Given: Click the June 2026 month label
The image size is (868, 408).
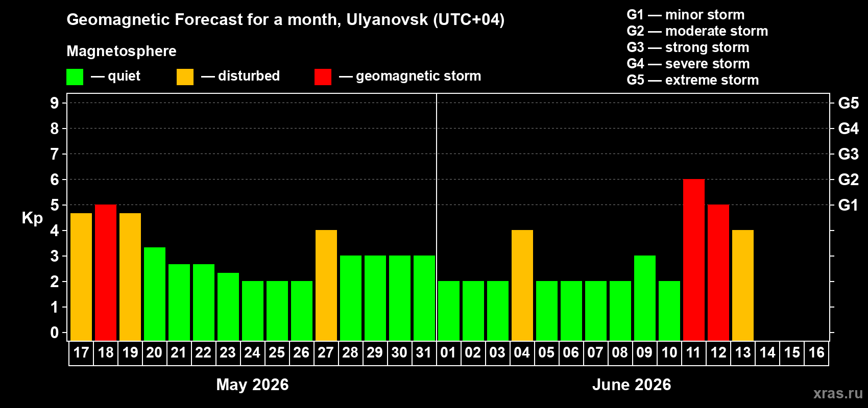Looking at the screenshot, I should pos(632,385).
